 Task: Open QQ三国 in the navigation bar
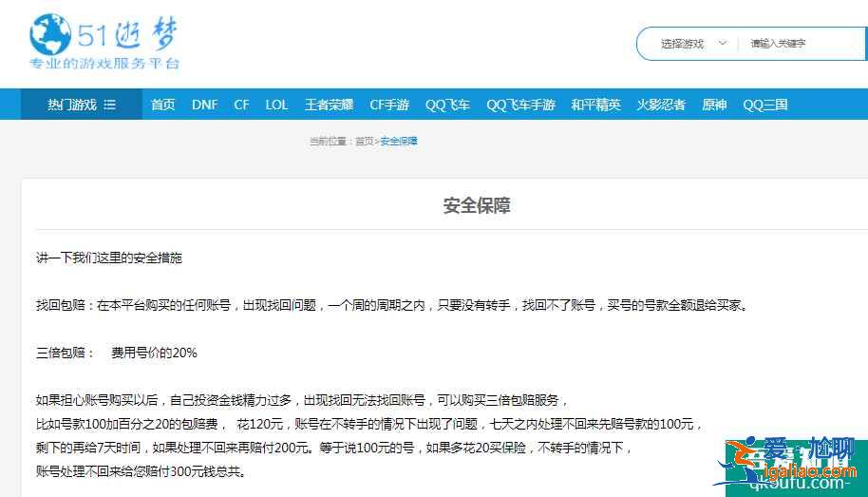[x=765, y=105]
